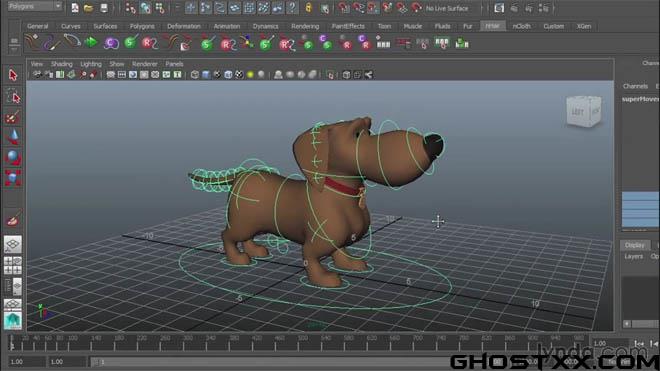
Task: Toggle wireframe on shaded cube icon
Action: (x=228, y=75)
